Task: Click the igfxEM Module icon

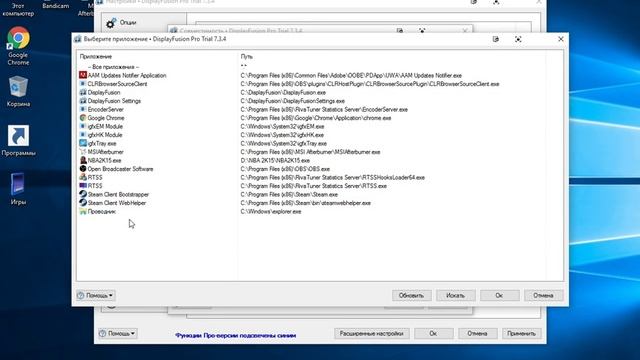Action: pyautogui.click(x=83, y=127)
